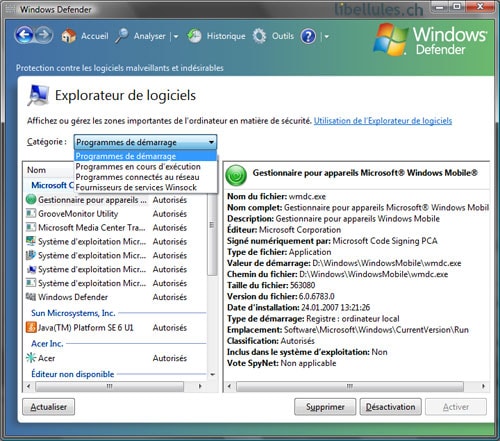Image resolution: width=500 pixels, height=441 pixels.
Task: Click the Explorateur de logiciels header icon
Action: [38, 95]
